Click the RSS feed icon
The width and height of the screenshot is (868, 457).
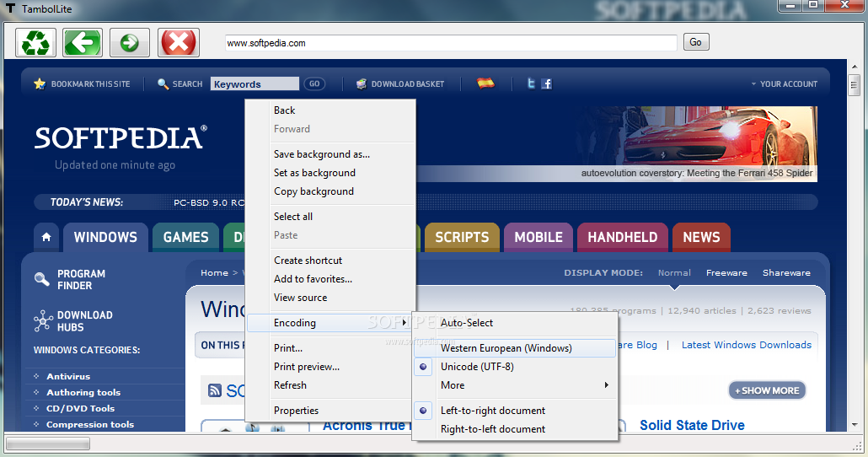[x=215, y=390]
